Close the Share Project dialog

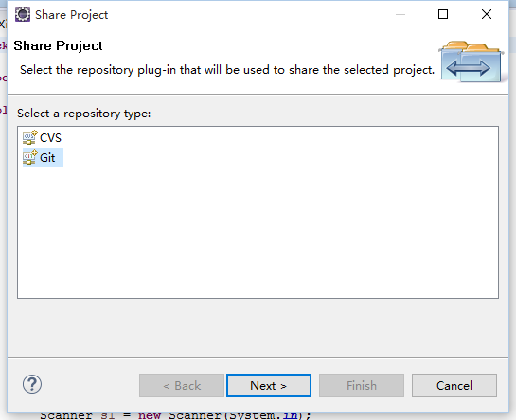487,14
